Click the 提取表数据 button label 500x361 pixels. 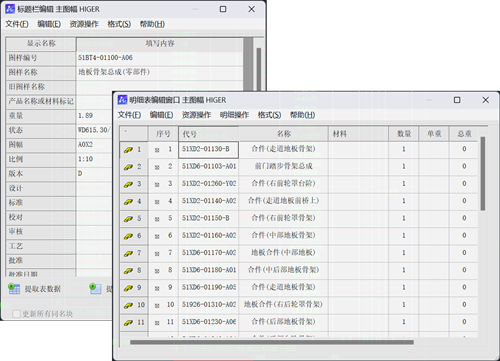pyautogui.click(x=43, y=289)
